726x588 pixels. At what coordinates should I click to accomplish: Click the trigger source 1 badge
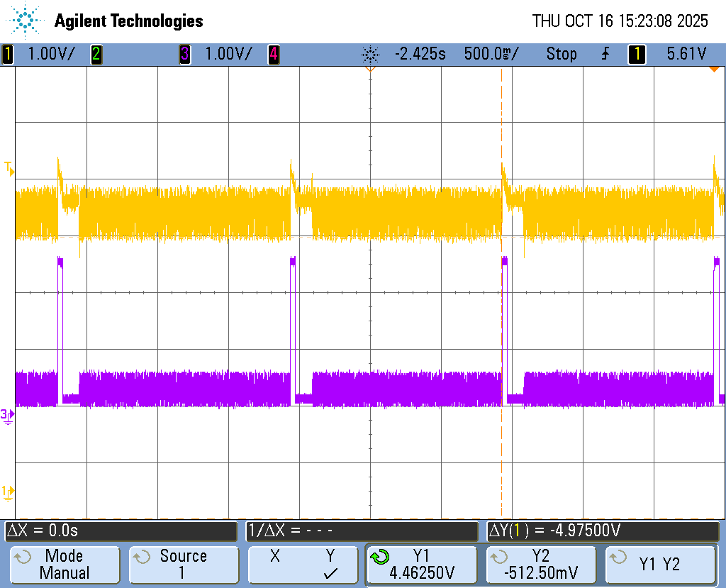(x=637, y=54)
